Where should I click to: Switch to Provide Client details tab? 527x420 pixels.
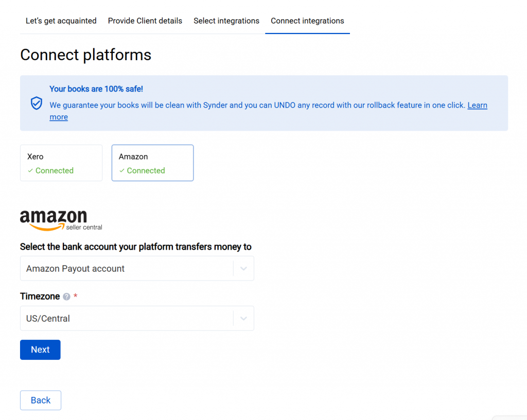[x=145, y=21]
